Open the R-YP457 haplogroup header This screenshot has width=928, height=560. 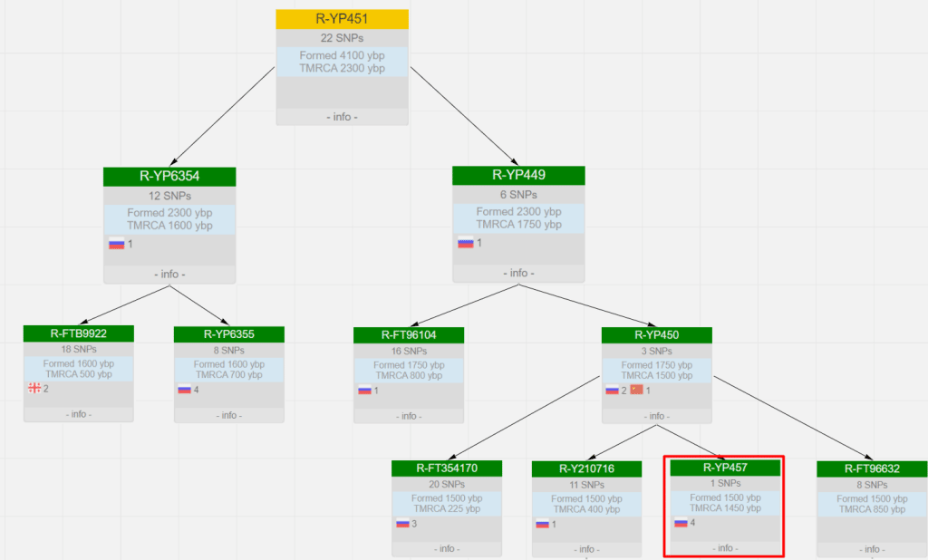pos(725,468)
